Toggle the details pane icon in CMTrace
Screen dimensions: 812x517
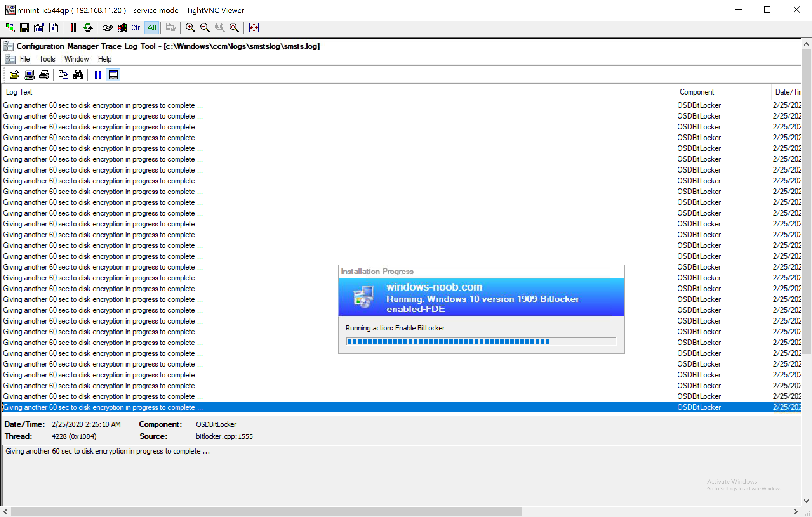click(113, 75)
